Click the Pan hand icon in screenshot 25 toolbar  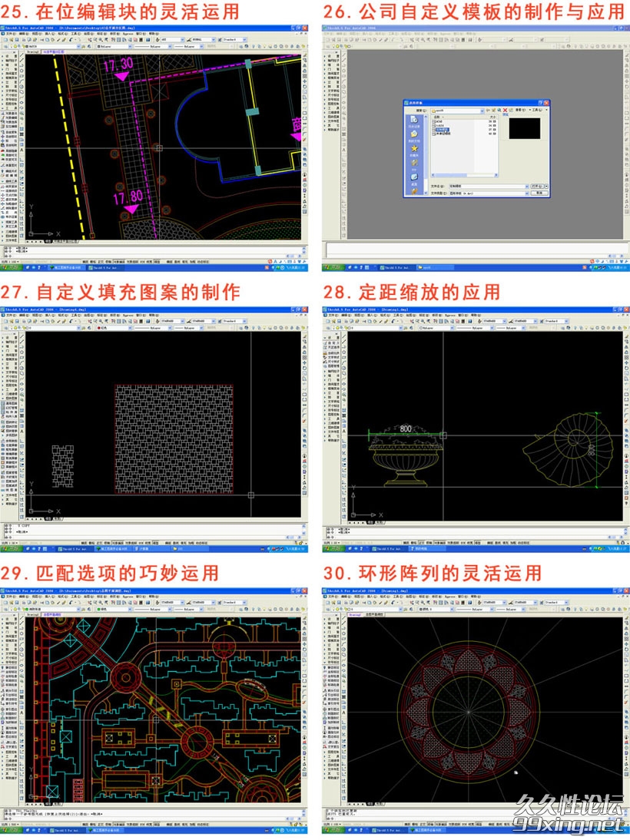90,40
